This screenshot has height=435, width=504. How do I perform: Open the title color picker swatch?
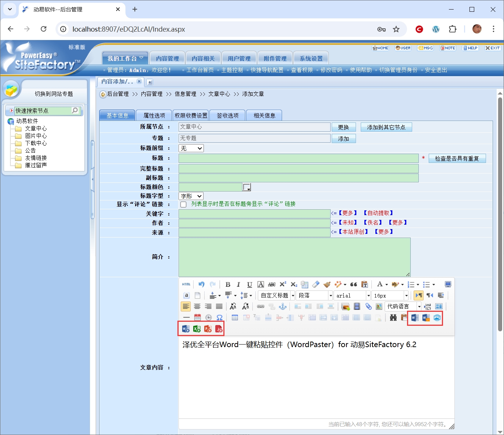click(x=247, y=187)
